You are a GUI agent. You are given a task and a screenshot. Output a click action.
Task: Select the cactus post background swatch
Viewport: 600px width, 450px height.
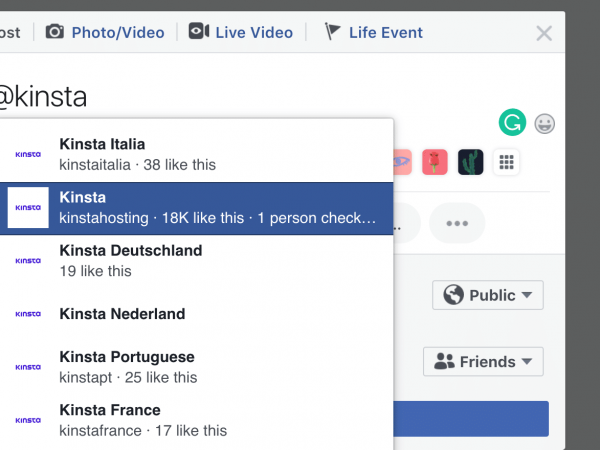pos(471,162)
